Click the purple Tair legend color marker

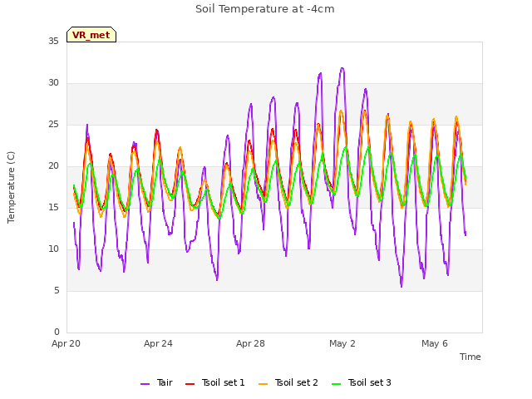[145, 384]
